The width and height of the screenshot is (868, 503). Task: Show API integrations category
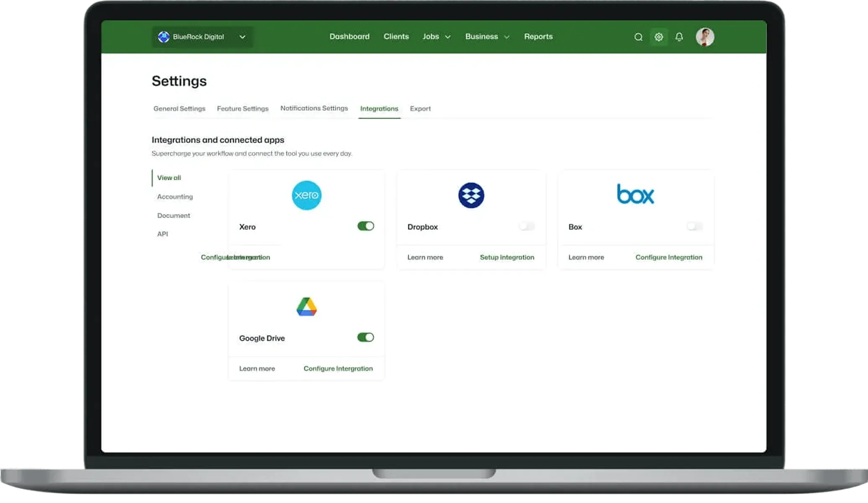pos(162,234)
